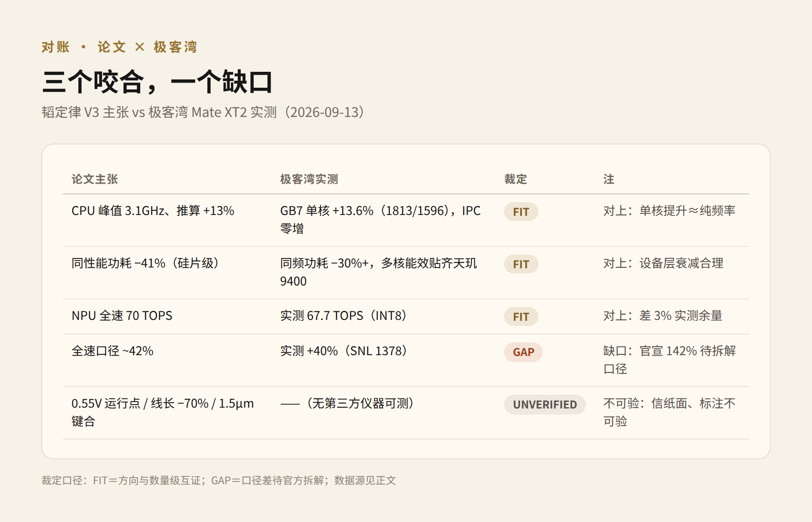Select the cell beginning "同频功耗 −30%+"
The image size is (812, 522).
click(378, 272)
